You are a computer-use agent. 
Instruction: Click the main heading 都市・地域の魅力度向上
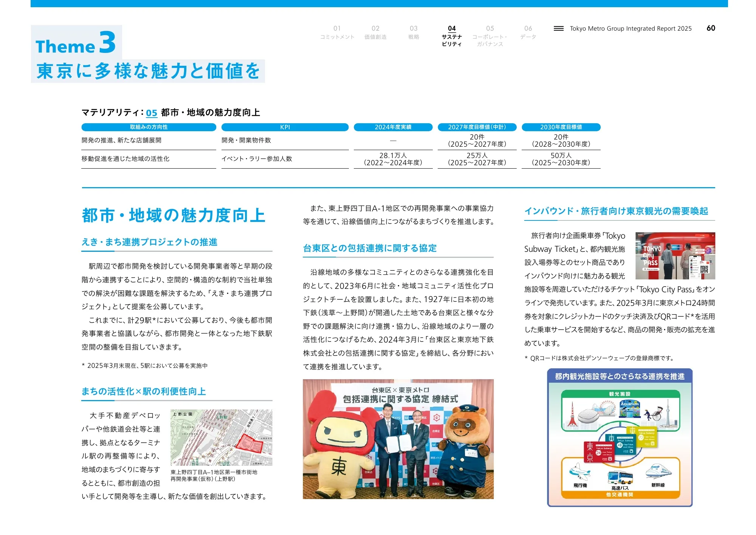coord(174,215)
